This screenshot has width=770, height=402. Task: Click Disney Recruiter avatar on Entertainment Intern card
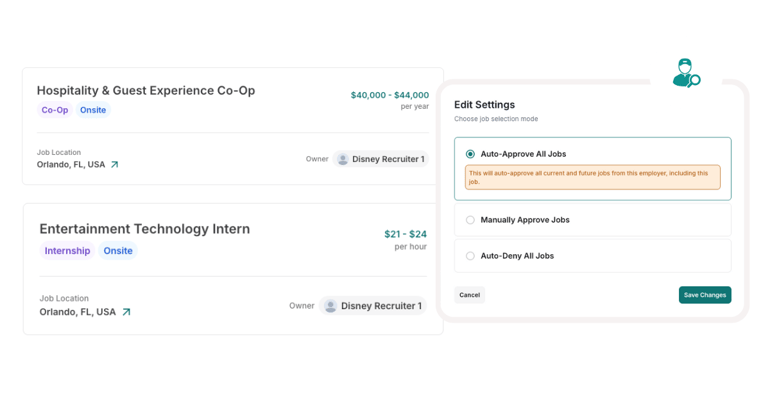click(330, 306)
